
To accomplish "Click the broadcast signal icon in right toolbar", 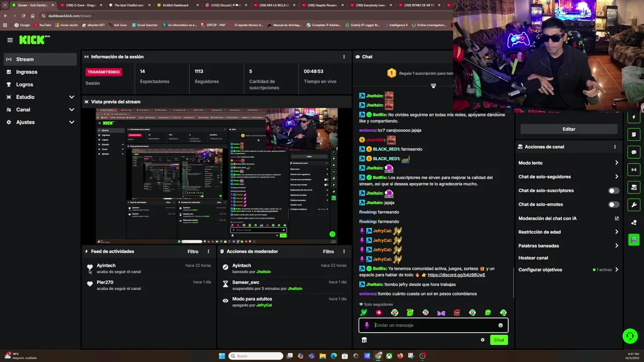I will tap(634, 170).
